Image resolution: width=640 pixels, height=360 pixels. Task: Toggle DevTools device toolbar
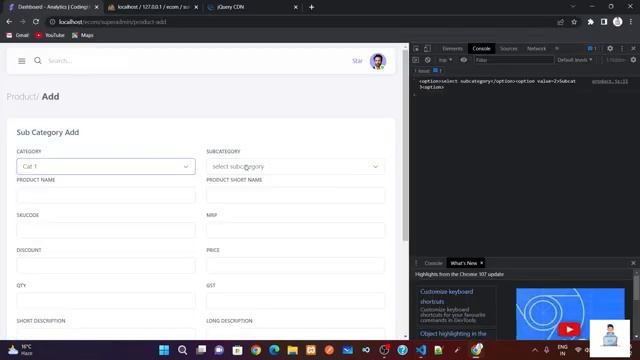coord(427,49)
